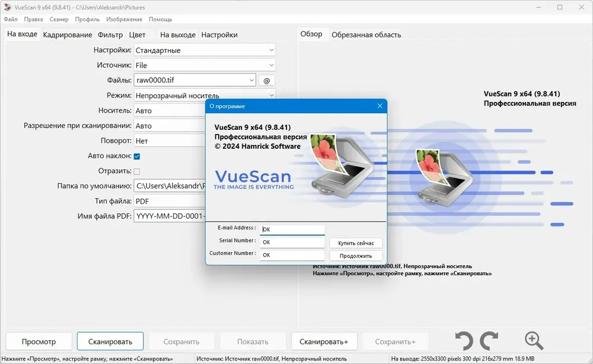Switch to the На выходе tab
Image resolution: width=593 pixels, height=364 pixels.
click(x=178, y=35)
